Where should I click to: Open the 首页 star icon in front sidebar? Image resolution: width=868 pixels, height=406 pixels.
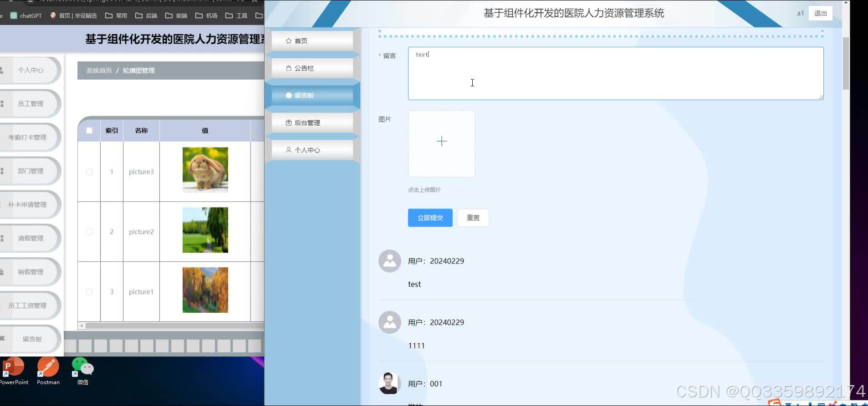288,41
